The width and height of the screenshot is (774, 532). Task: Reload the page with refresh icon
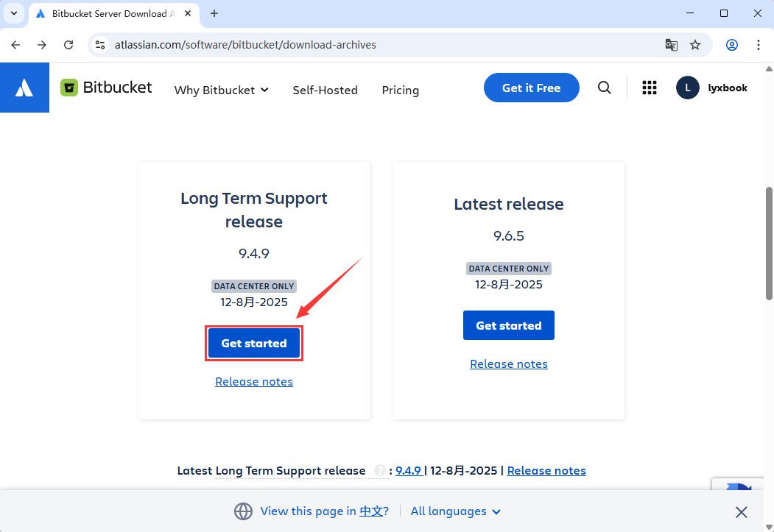click(x=68, y=45)
